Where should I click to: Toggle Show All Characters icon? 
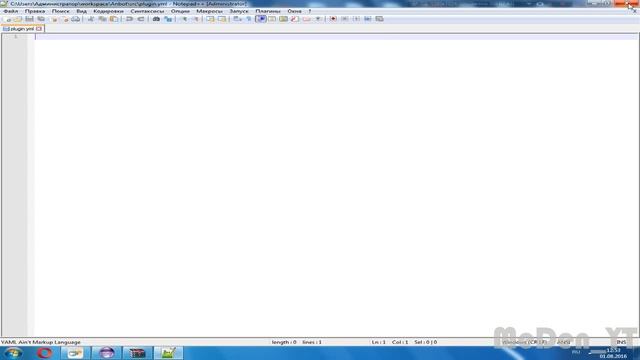click(x=248, y=19)
